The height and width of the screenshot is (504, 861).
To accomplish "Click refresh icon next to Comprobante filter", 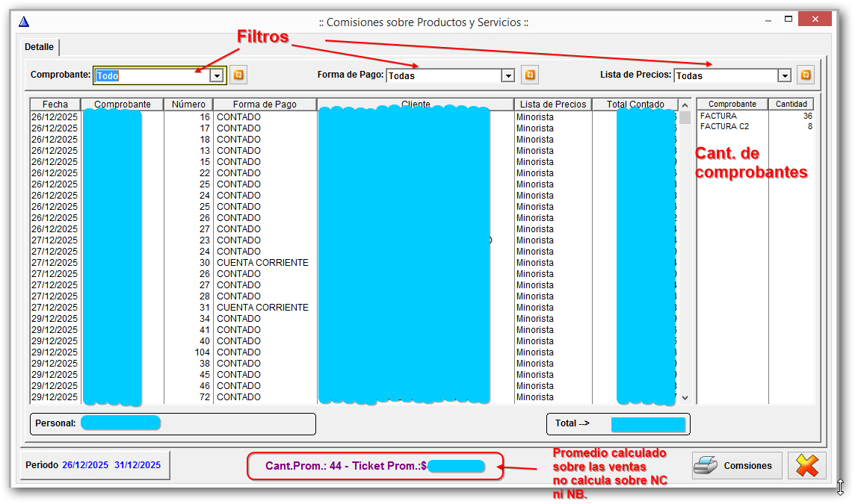I will [238, 75].
